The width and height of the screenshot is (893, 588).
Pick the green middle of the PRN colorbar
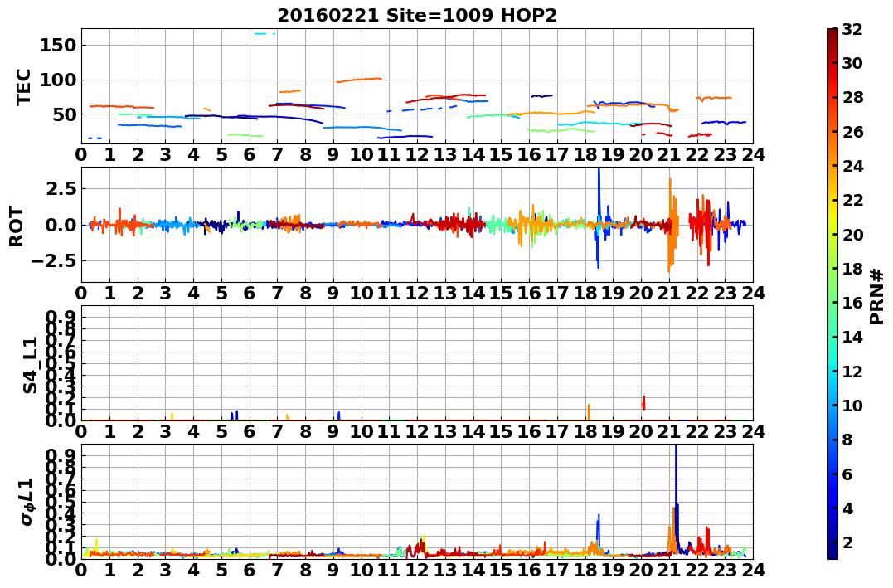(832, 294)
